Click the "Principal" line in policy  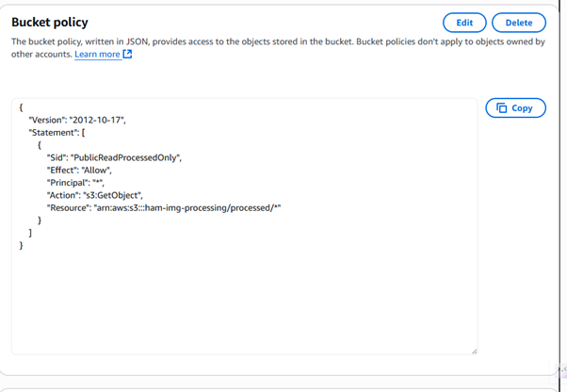point(75,183)
